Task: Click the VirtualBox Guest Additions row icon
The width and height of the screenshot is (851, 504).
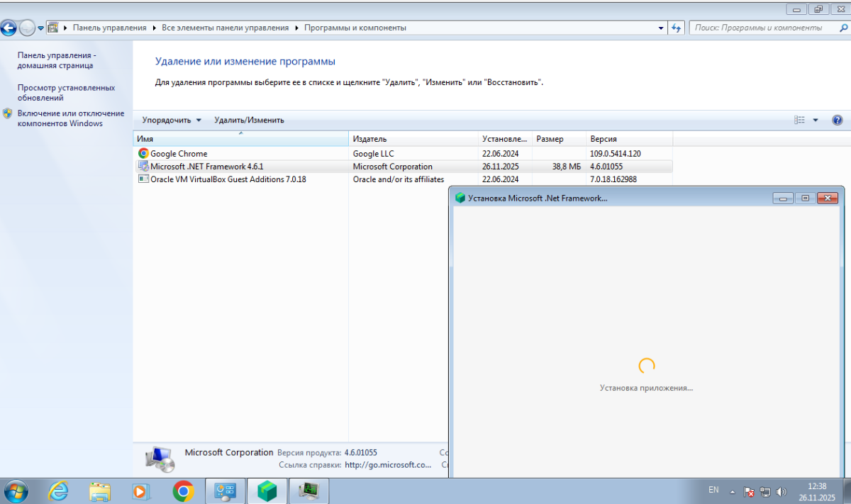Action: [143, 179]
